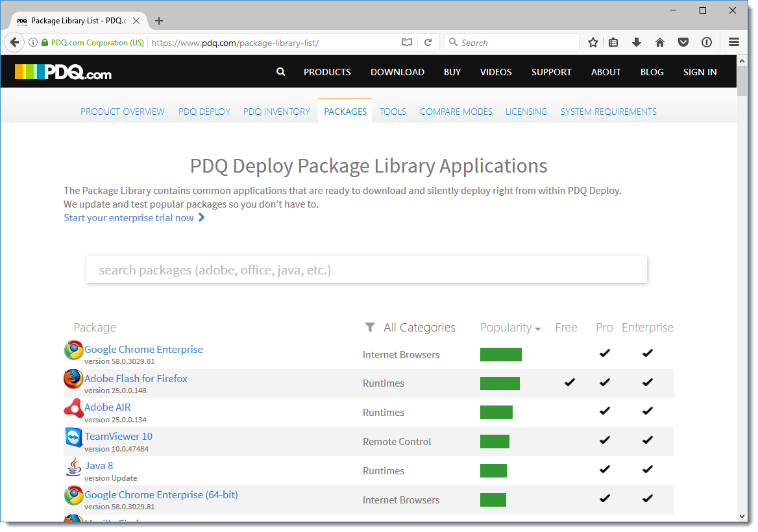Open Adobe Flash for Firefox package link
Viewport: 758px width, 532px height.
click(136, 378)
